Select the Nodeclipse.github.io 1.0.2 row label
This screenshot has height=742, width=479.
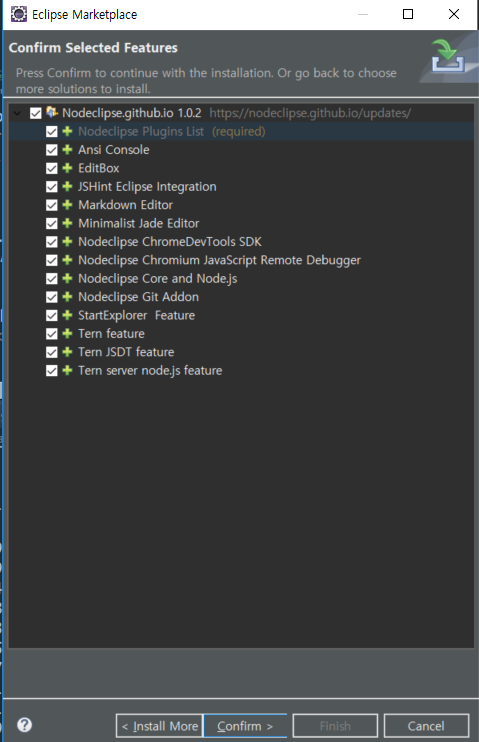coord(132,113)
